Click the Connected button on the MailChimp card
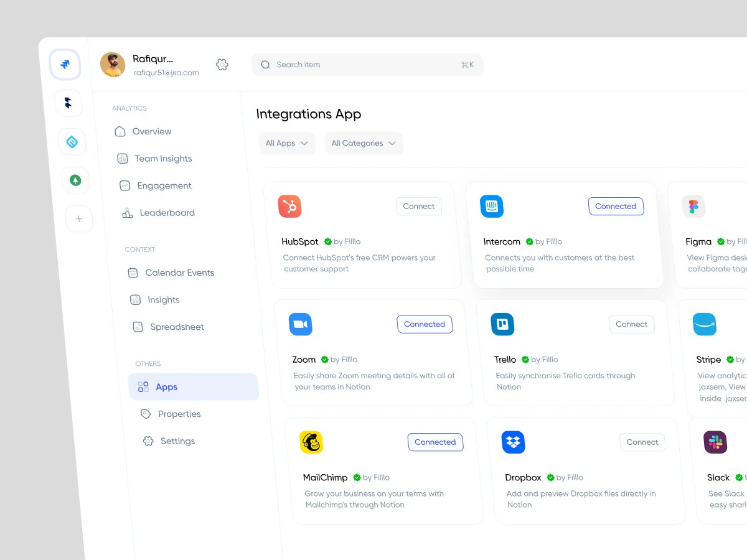 (436, 442)
